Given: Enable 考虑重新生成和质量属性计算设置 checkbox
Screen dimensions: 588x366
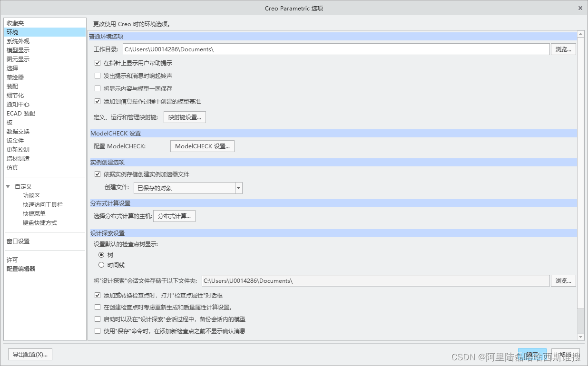Looking at the screenshot, I should point(98,308).
